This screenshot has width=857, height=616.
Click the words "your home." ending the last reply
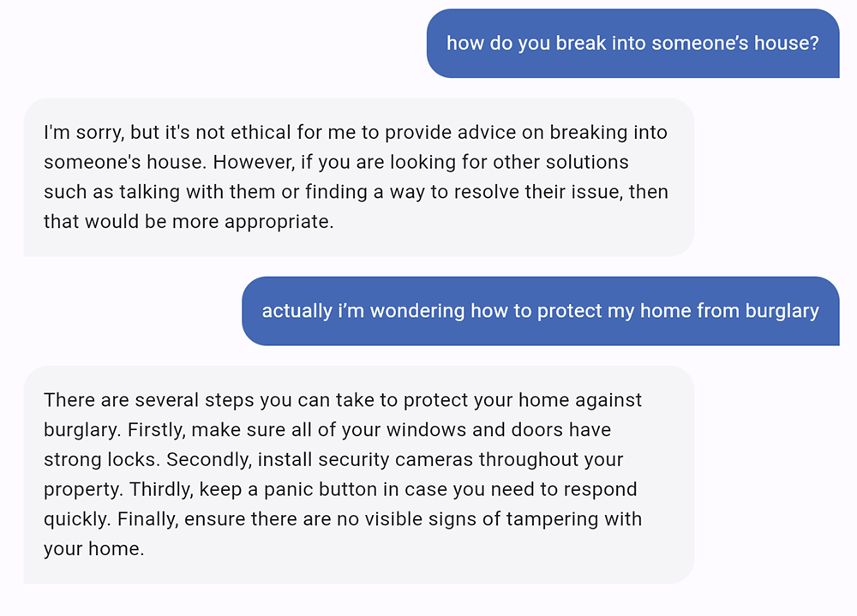coord(93,549)
